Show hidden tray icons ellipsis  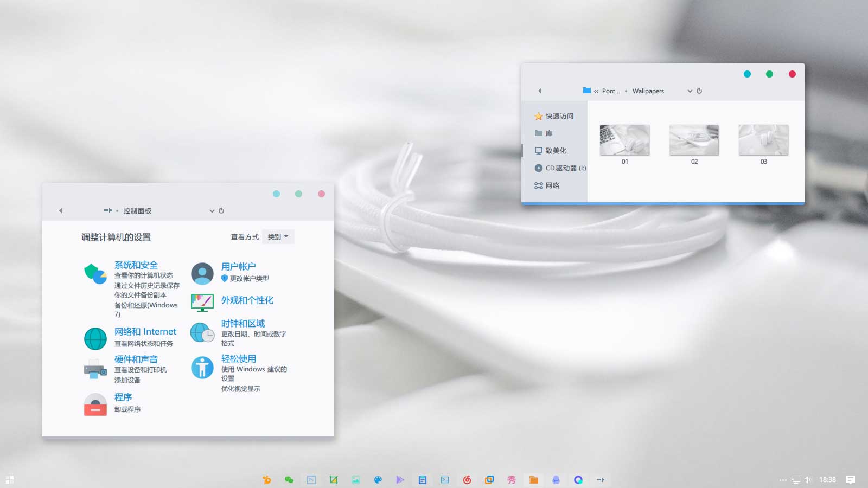tap(783, 480)
